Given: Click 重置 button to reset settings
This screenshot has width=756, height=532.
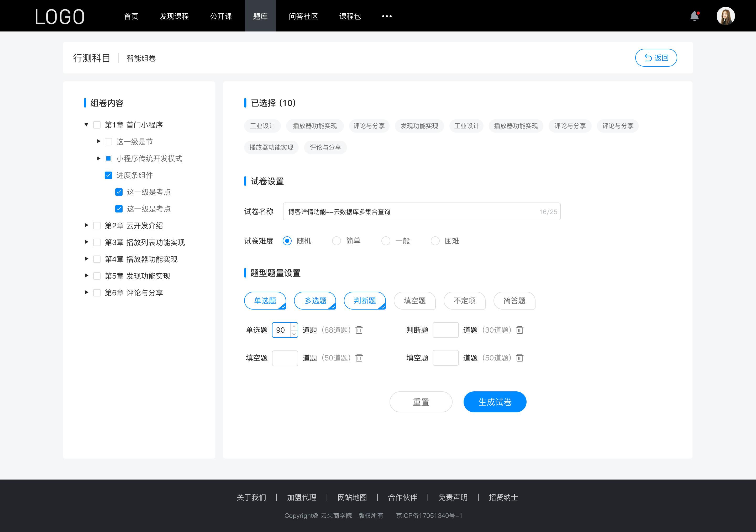Looking at the screenshot, I should click(421, 401).
